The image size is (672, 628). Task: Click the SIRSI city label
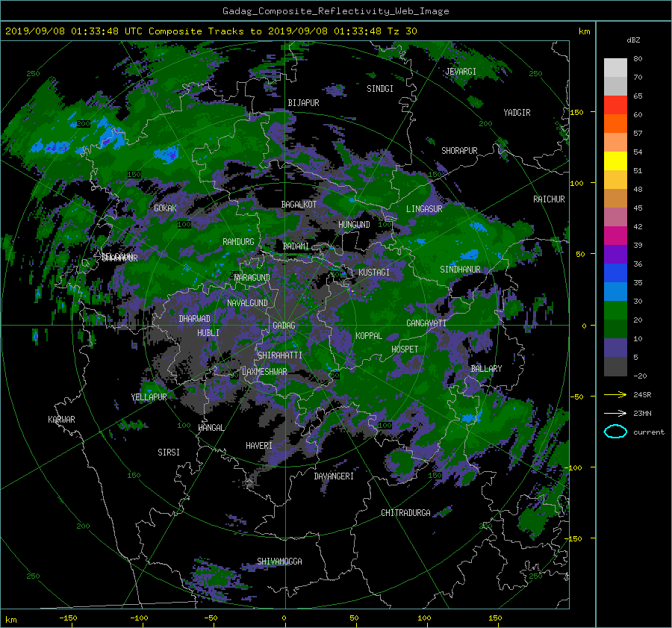point(169,453)
